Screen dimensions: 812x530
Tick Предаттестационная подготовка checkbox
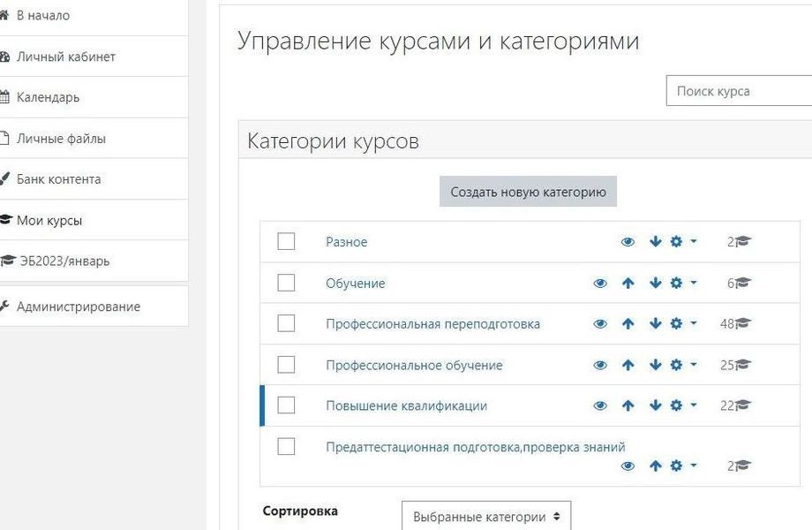pyautogui.click(x=286, y=446)
